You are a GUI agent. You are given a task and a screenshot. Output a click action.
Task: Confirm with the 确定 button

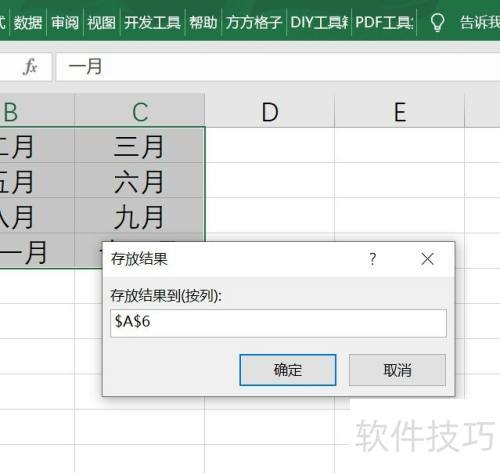tap(288, 370)
